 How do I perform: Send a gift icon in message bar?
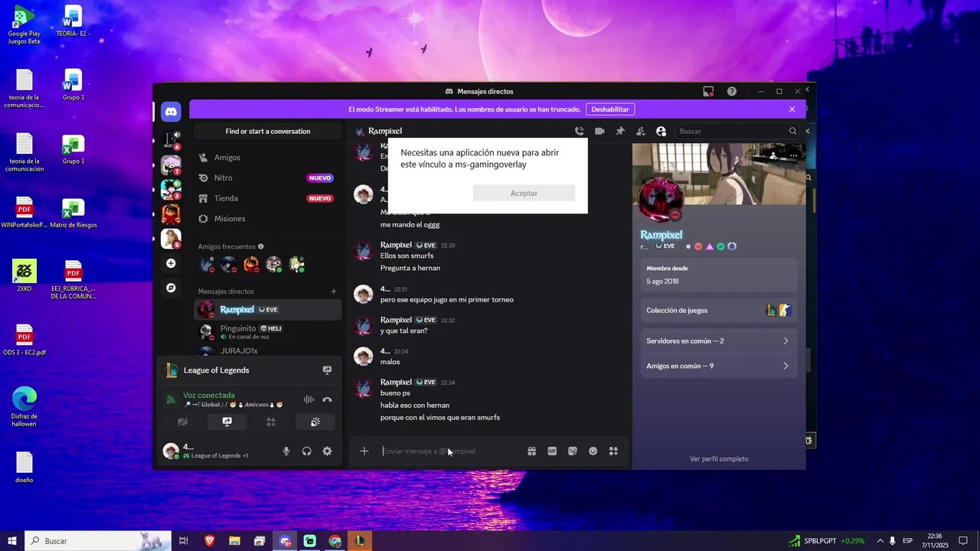[x=531, y=452]
